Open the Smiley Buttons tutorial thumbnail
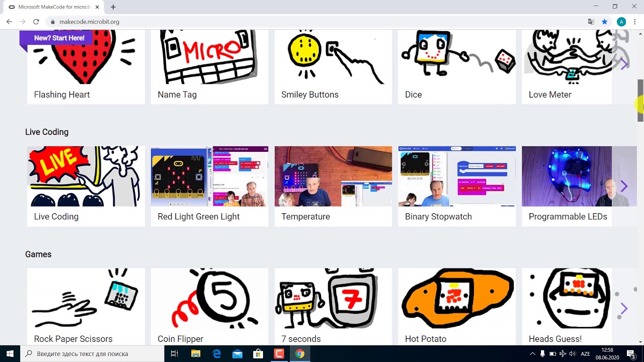The width and height of the screenshot is (644, 362). (x=333, y=57)
